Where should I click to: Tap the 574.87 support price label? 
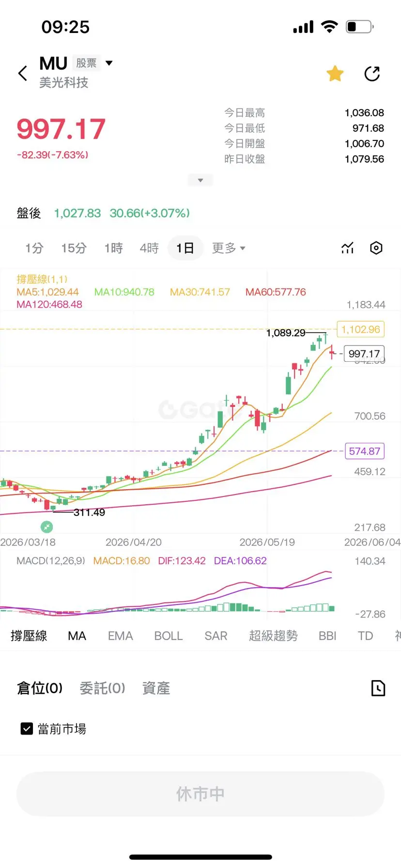click(364, 451)
